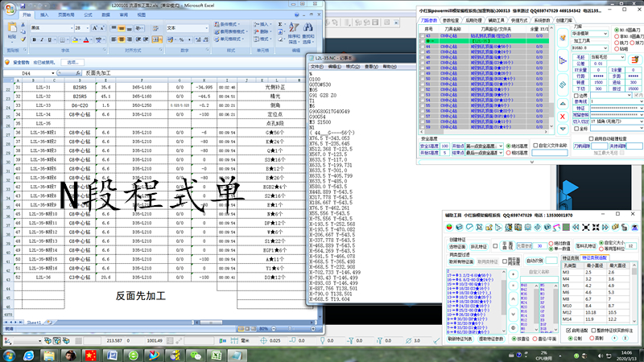The height and width of the screenshot is (362, 644).
Task: Click the red-green ball icon in helper toolbar
Action: coord(449,228)
